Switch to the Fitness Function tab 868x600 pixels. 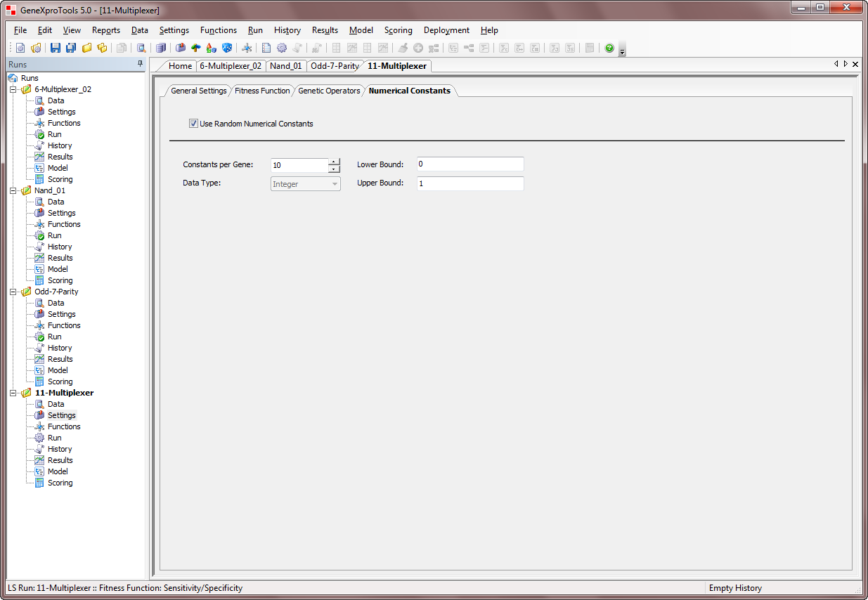[x=261, y=91]
